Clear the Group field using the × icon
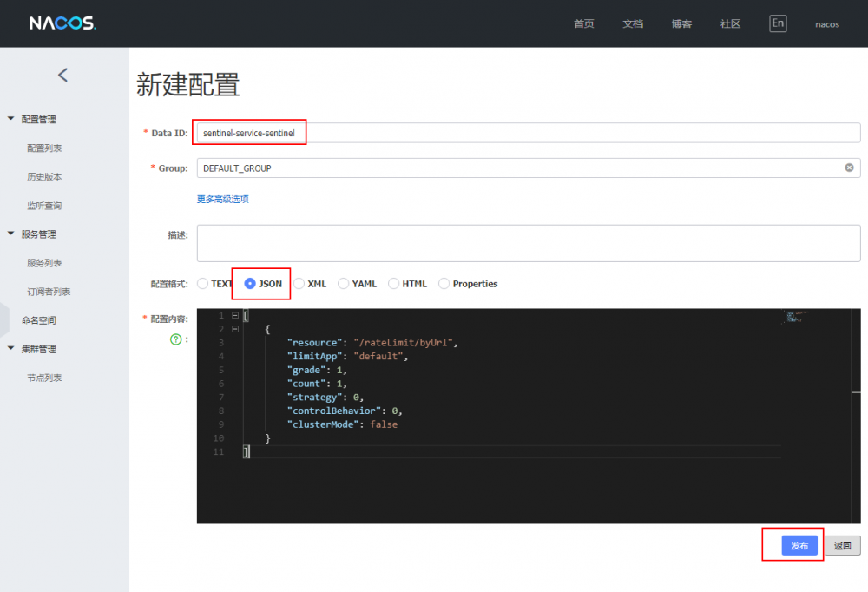The width and height of the screenshot is (868, 592). point(849,167)
